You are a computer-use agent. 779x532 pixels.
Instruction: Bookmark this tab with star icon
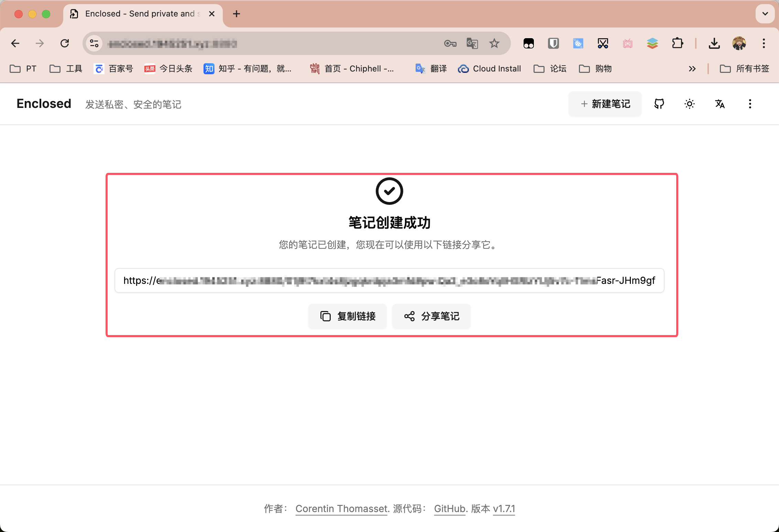[x=494, y=43]
